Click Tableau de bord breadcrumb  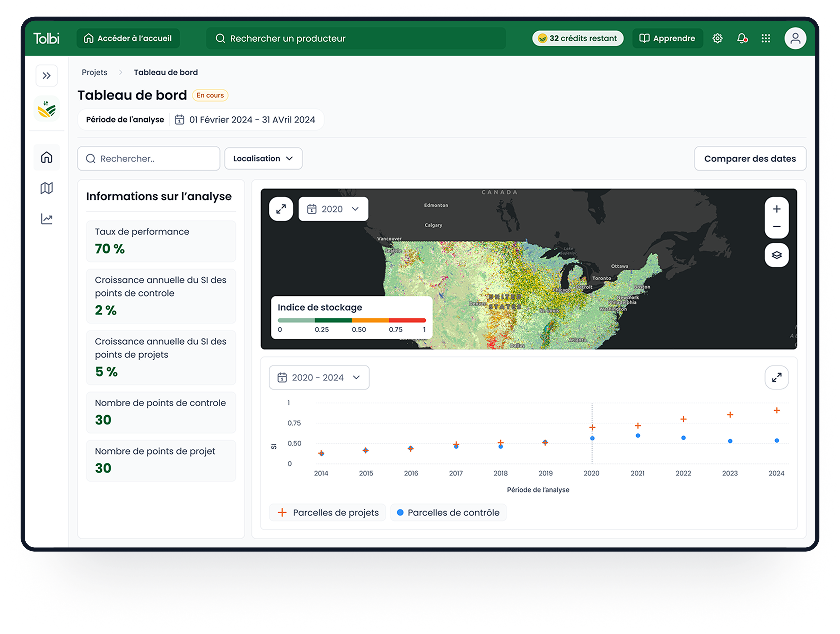pos(165,73)
